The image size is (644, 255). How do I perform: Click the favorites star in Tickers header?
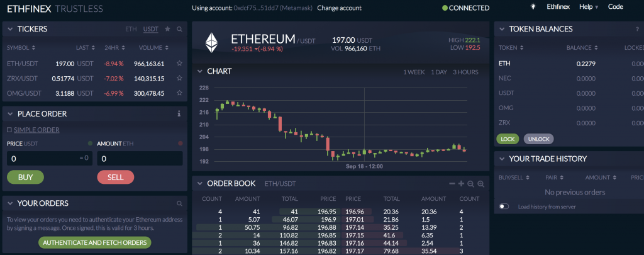pyautogui.click(x=167, y=29)
